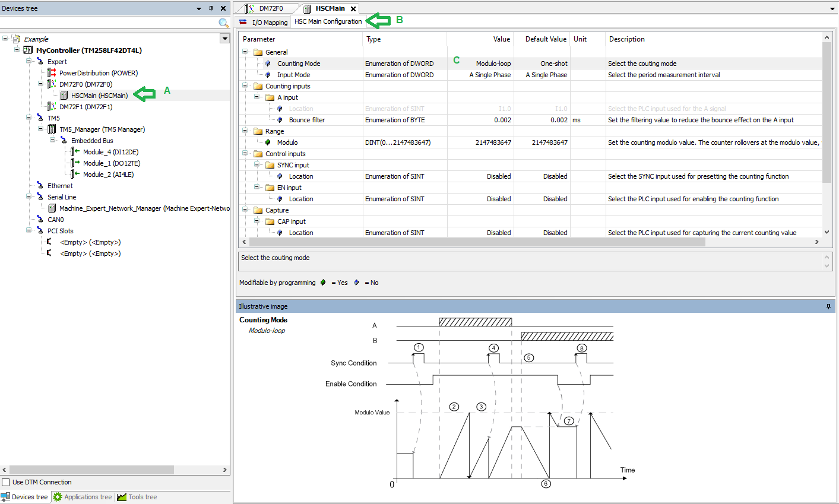This screenshot has height=504, width=839.
Task: Click the General folder icon
Action: click(x=258, y=52)
